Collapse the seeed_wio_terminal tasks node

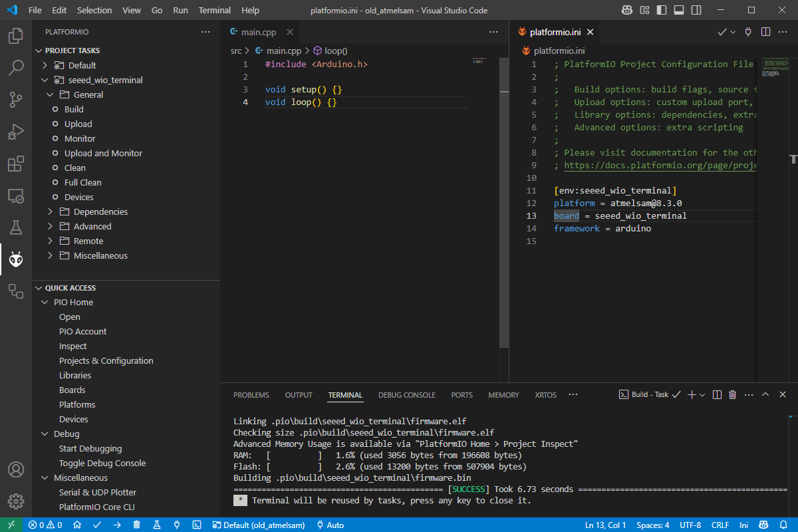tap(45, 80)
